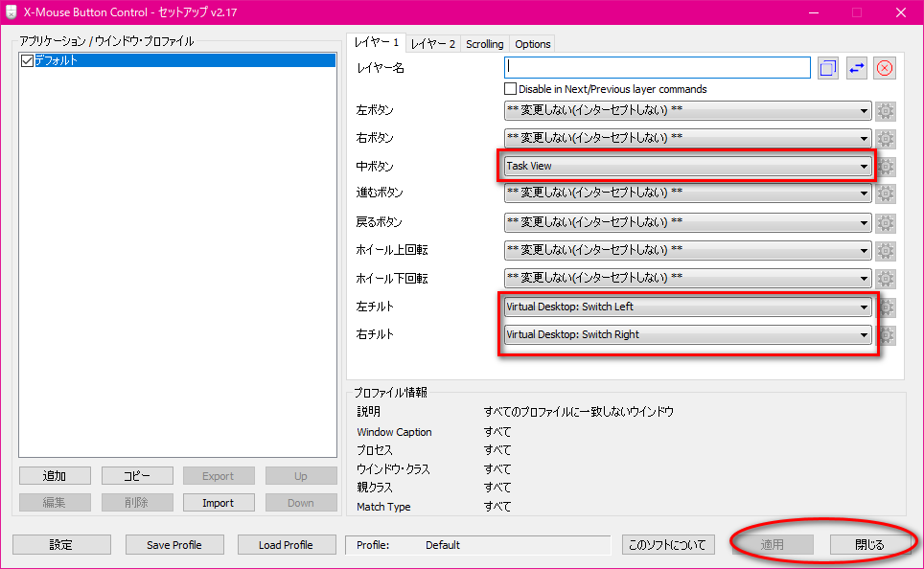Screen dimensions: 924x569
Task: Open the Scrolling tab
Action: (x=484, y=44)
